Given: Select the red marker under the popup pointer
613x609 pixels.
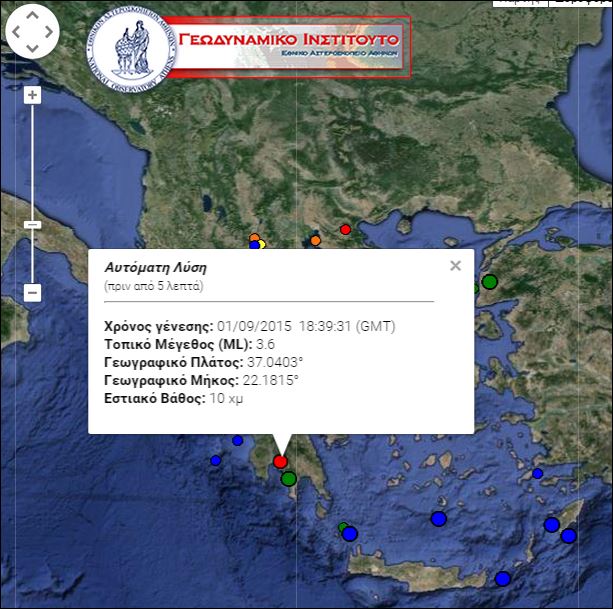Looking at the screenshot, I should [x=280, y=462].
